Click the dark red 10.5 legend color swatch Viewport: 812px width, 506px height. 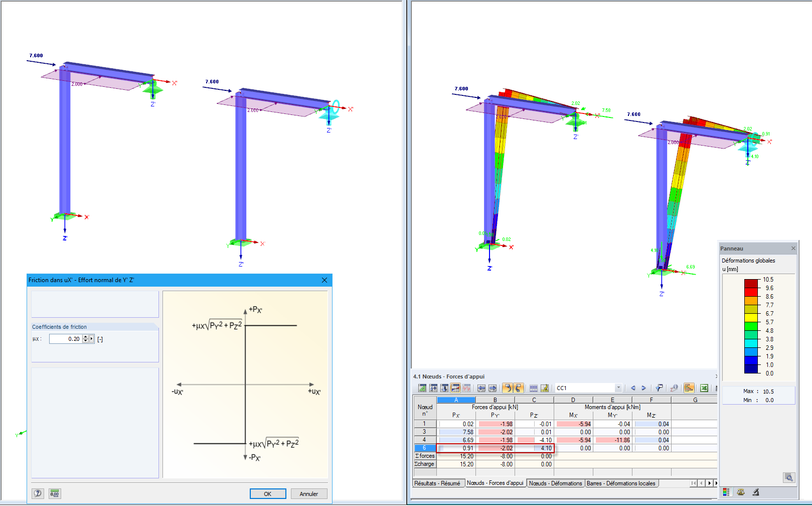pos(751,283)
